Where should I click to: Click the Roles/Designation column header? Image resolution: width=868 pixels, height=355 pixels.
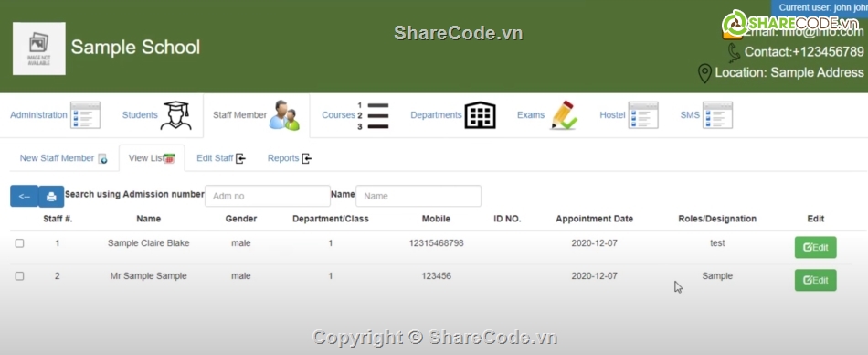717,219
